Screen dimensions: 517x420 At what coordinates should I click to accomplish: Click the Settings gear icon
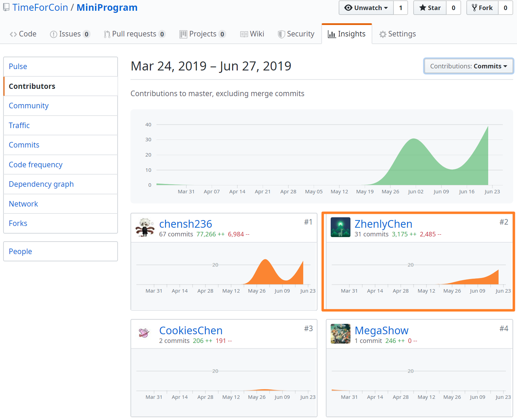pos(383,34)
